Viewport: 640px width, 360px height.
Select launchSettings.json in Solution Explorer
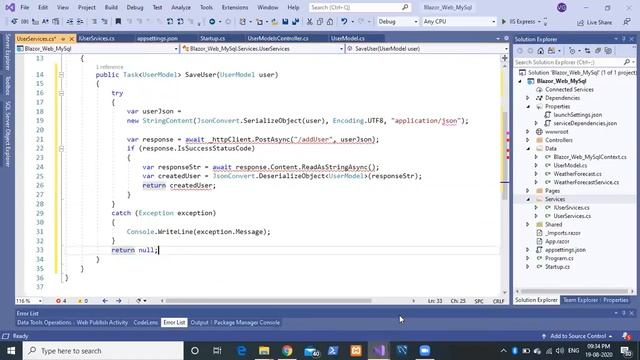tap(578, 115)
